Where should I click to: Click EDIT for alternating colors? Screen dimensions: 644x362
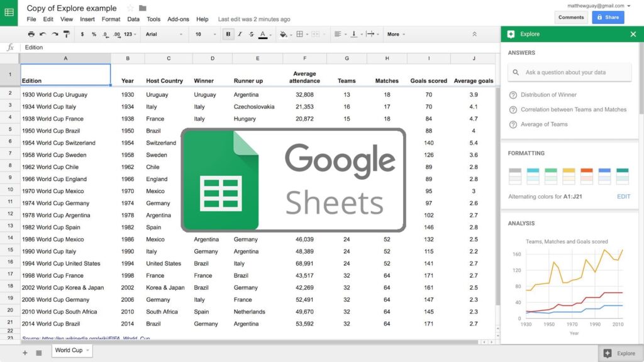pyautogui.click(x=623, y=196)
